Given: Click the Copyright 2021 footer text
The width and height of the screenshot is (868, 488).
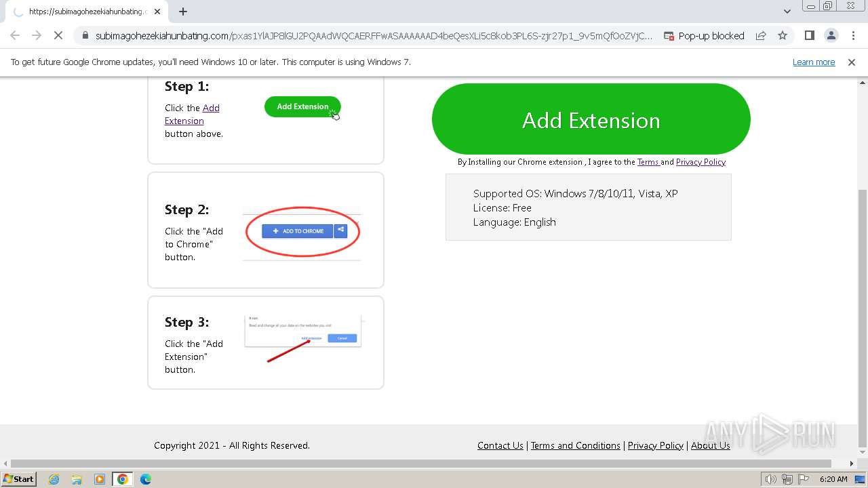Looking at the screenshot, I should click(232, 445).
